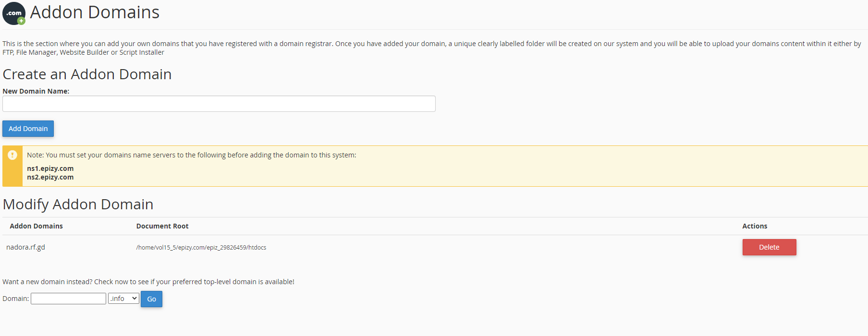Click the New Domain Name label
Viewport: 868px width, 336px height.
point(36,91)
